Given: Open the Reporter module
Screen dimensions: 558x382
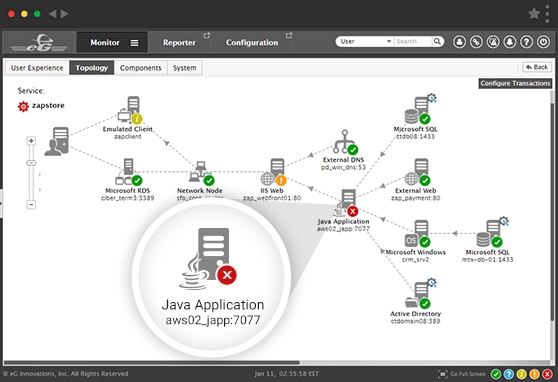Looking at the screenshot, I should [x=179, y=42].
